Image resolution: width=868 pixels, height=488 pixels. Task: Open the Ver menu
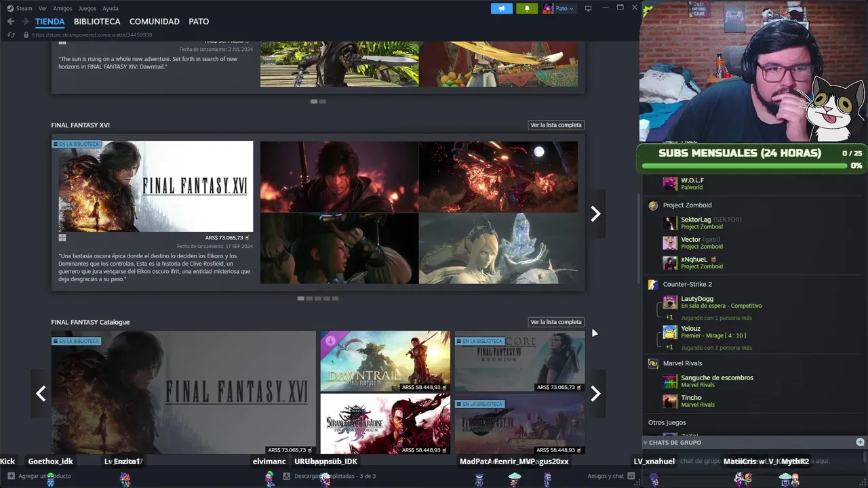pyautogui.click(x=43, y=8)
